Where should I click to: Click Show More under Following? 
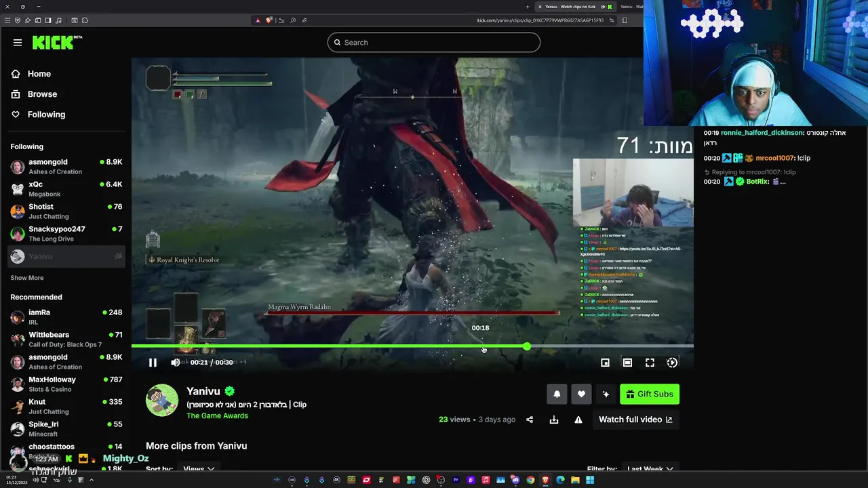pos(27,278)
